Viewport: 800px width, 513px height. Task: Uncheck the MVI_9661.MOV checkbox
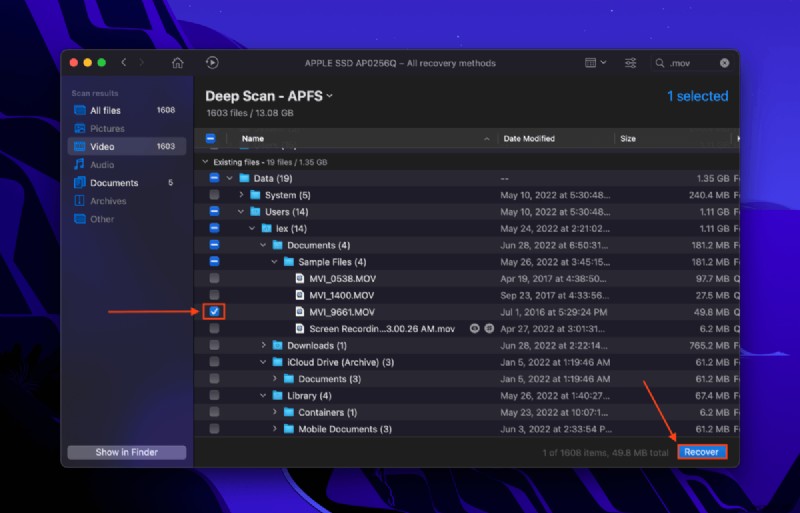coord(214,312)
